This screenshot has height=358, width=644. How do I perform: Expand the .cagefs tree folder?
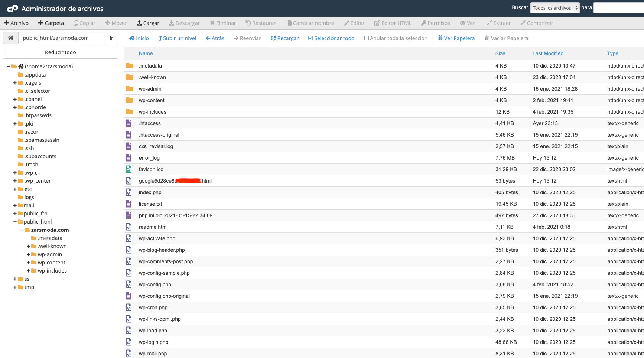point(15,83)
